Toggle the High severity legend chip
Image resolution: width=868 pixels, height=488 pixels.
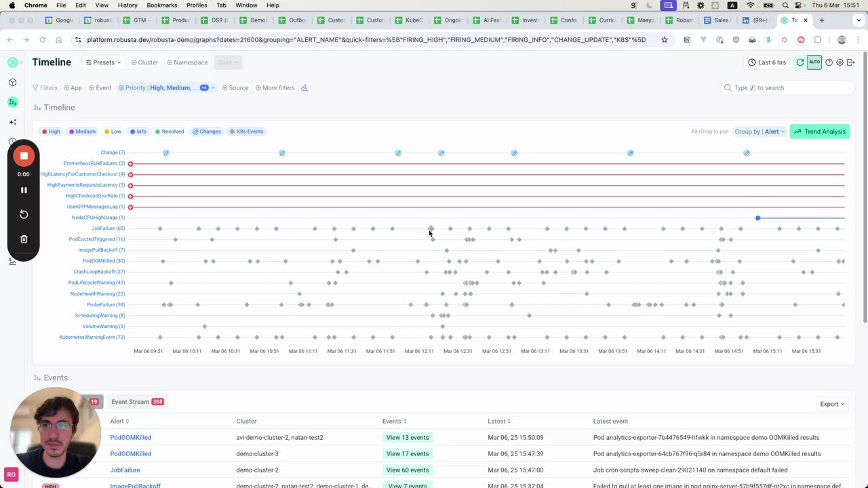(51, 131)
